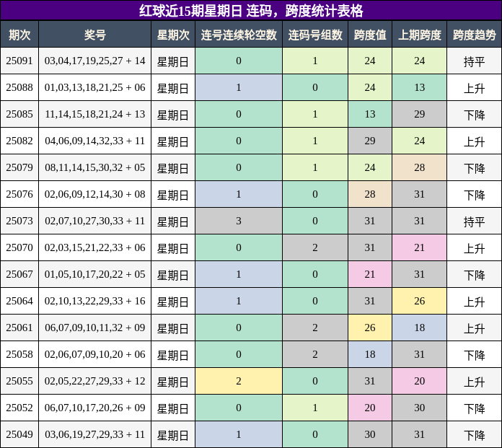502x448 pixels.
Task: Click winning numbers 02,05,22,27,29,33 + 12
Action: point(94,381)
